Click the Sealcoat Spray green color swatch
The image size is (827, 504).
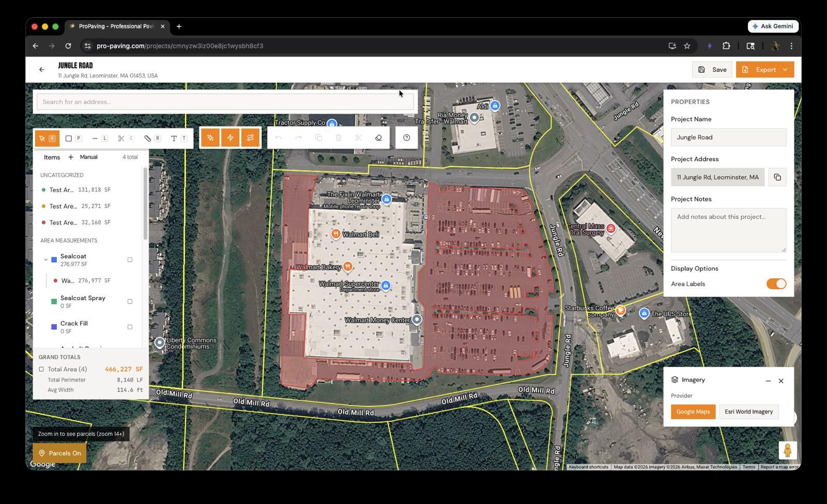[x=54, y=302]
